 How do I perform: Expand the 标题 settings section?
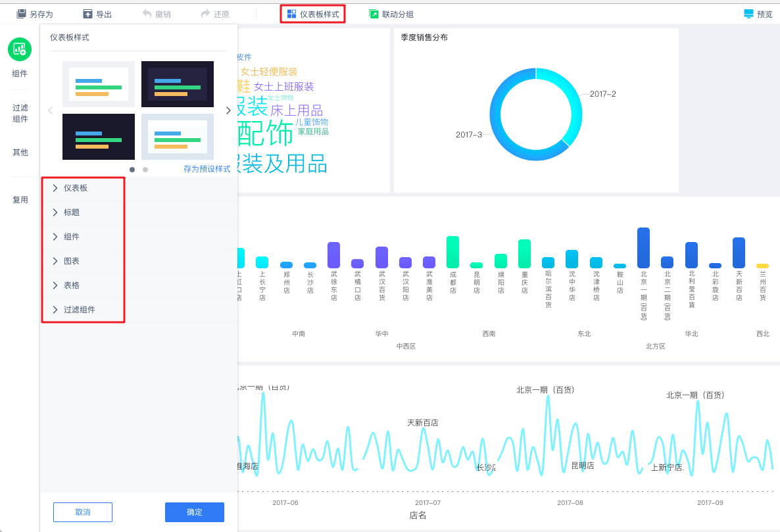pyautogui.click(x=83, y=212)
